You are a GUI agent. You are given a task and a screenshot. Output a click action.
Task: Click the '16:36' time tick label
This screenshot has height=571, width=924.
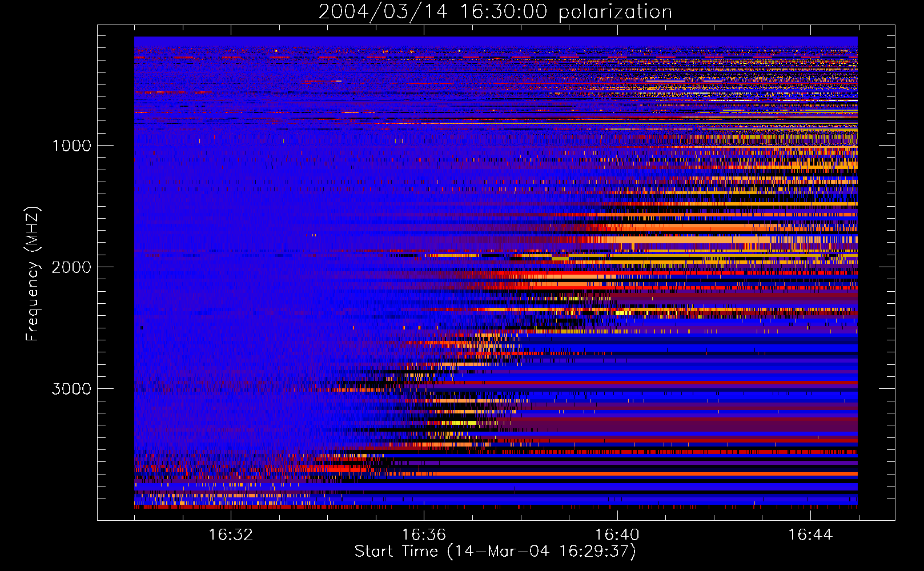tap(424, 535)
